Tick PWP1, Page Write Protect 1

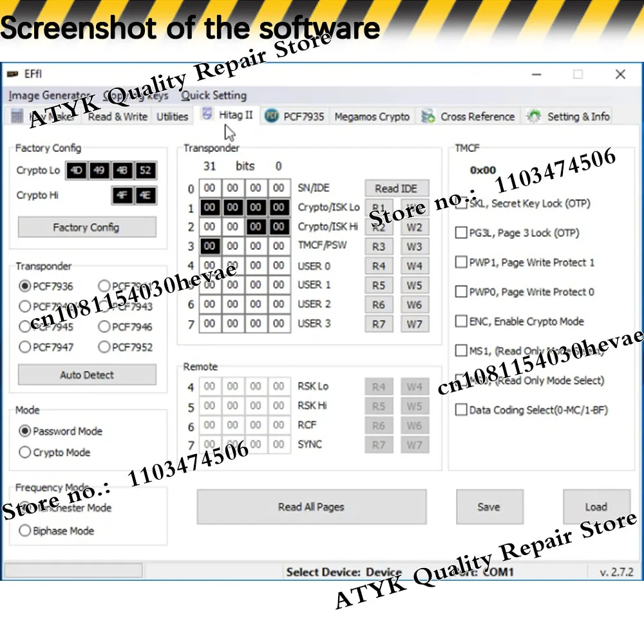(461, 262)
